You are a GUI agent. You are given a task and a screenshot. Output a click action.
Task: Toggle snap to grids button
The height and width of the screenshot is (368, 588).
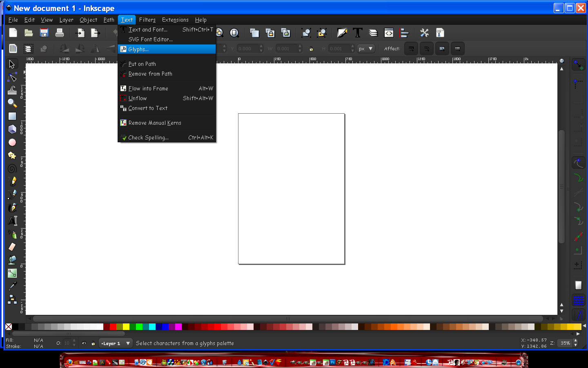578,301
